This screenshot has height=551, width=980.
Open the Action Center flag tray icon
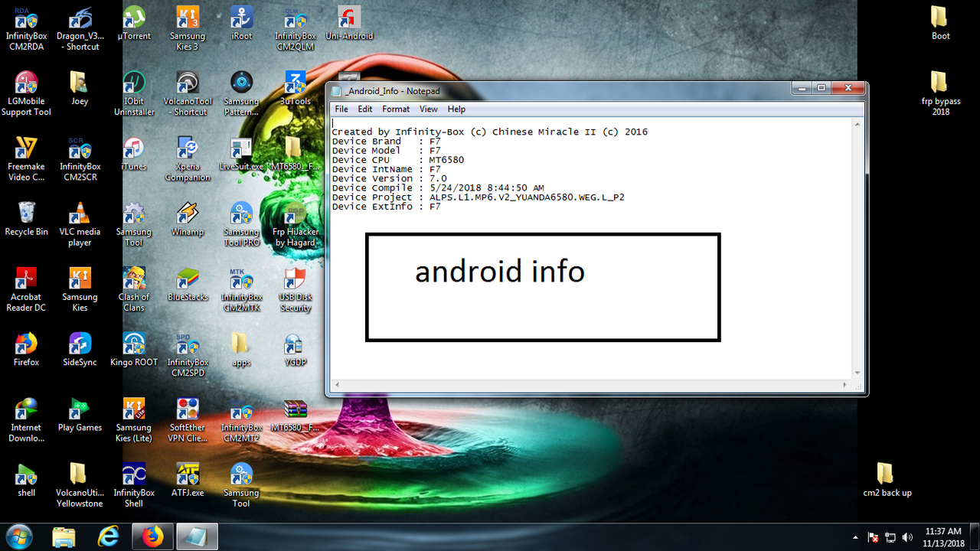coord(873,537)
